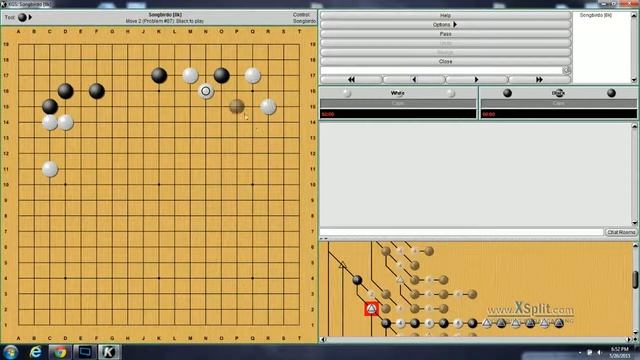Open the Options submenu
Viewport: 640px width, 360px height.
445,25
